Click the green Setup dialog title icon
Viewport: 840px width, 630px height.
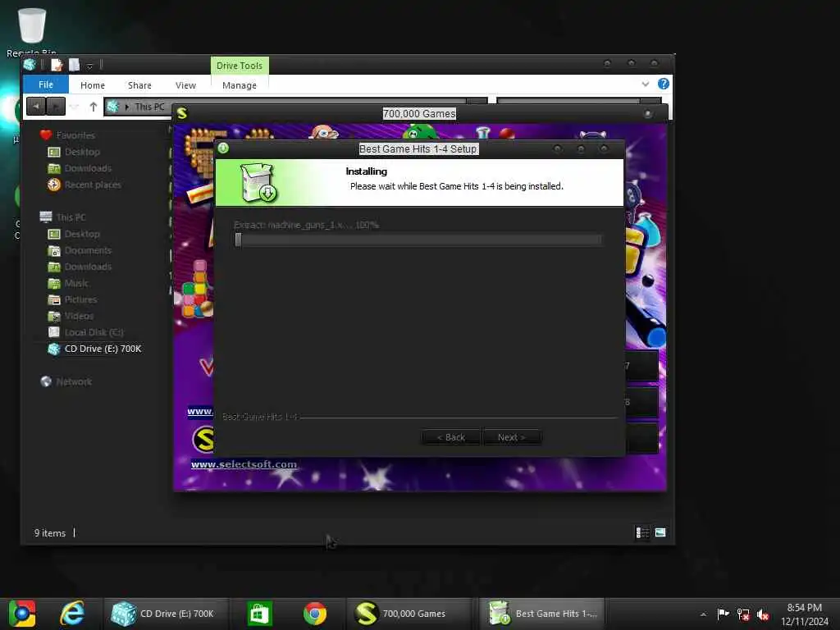[x=223, y=148]
